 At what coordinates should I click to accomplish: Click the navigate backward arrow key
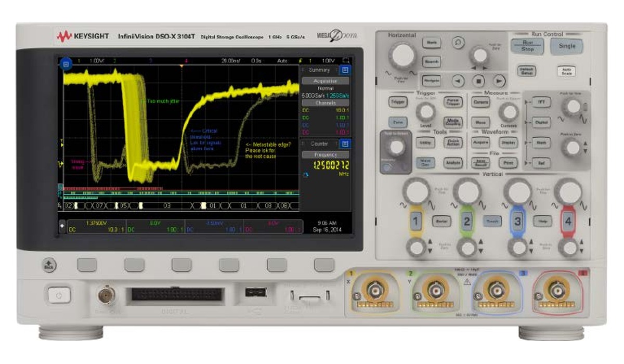click(458, 81)
